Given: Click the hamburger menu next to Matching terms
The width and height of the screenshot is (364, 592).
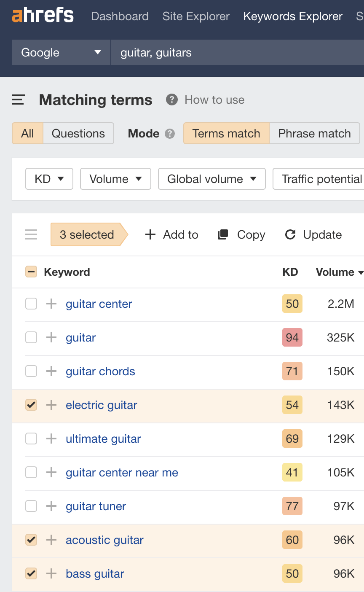Looking at the screenshot, I should pyautogui.click(x=18, y=100).
